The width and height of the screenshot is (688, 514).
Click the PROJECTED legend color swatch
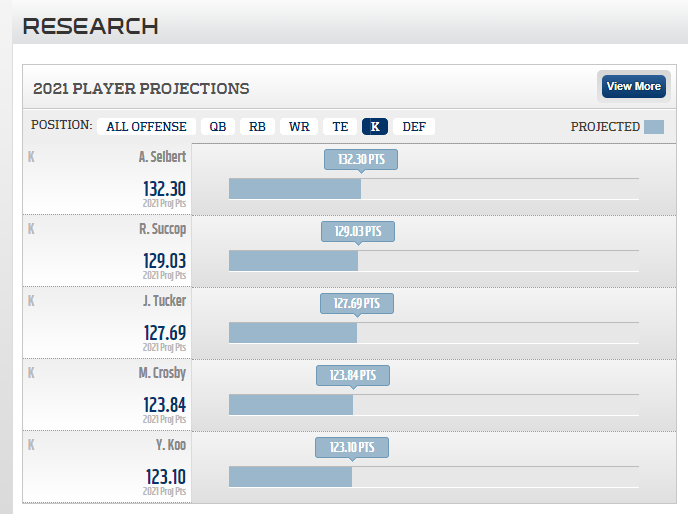654,127
